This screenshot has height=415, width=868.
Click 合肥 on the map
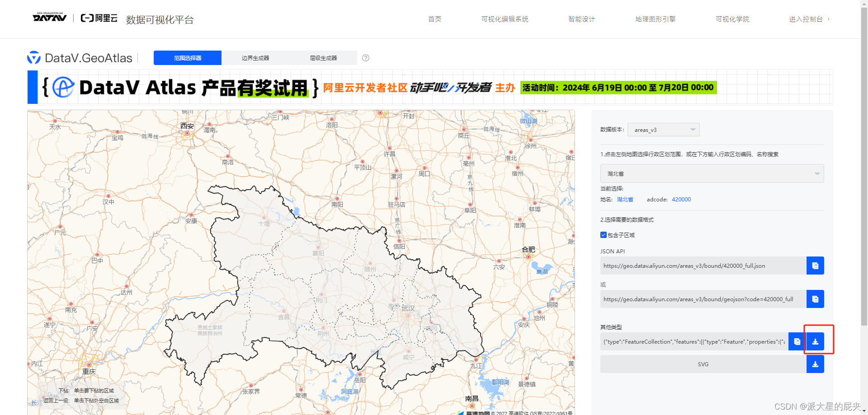(528, 249)
